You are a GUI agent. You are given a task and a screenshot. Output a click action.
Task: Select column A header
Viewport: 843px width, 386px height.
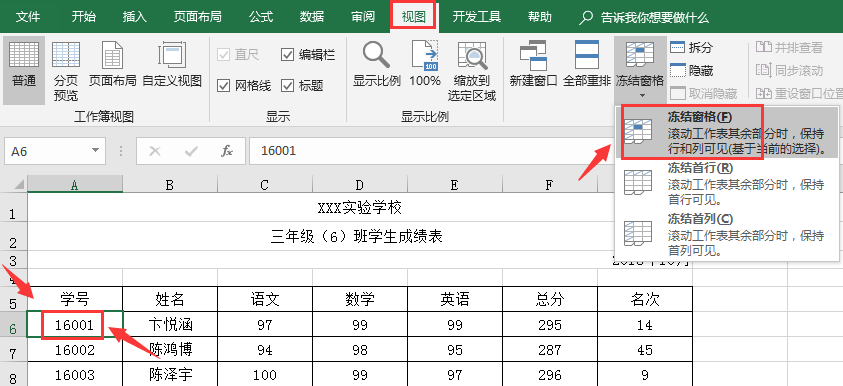coord(75,185)
